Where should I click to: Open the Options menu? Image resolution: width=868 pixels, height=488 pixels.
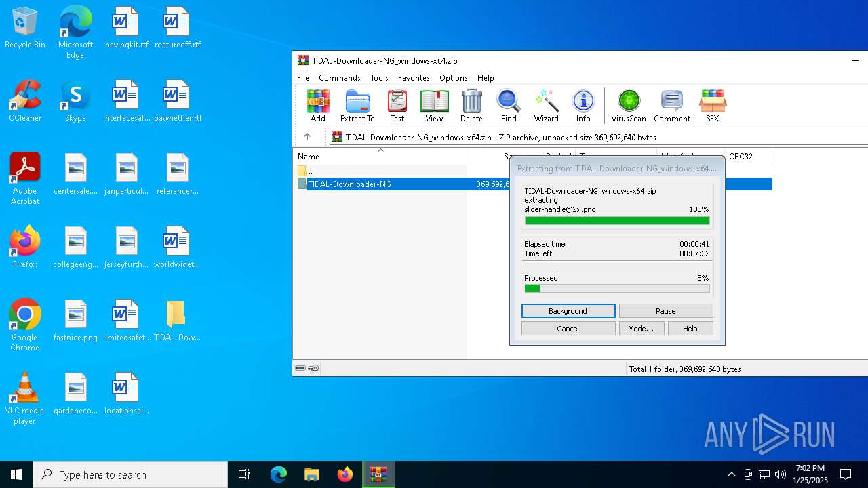coord(454,78)
